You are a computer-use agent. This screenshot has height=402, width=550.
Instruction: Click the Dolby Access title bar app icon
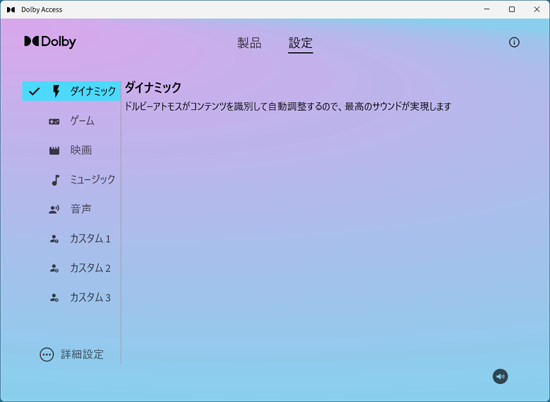[11, 9]
